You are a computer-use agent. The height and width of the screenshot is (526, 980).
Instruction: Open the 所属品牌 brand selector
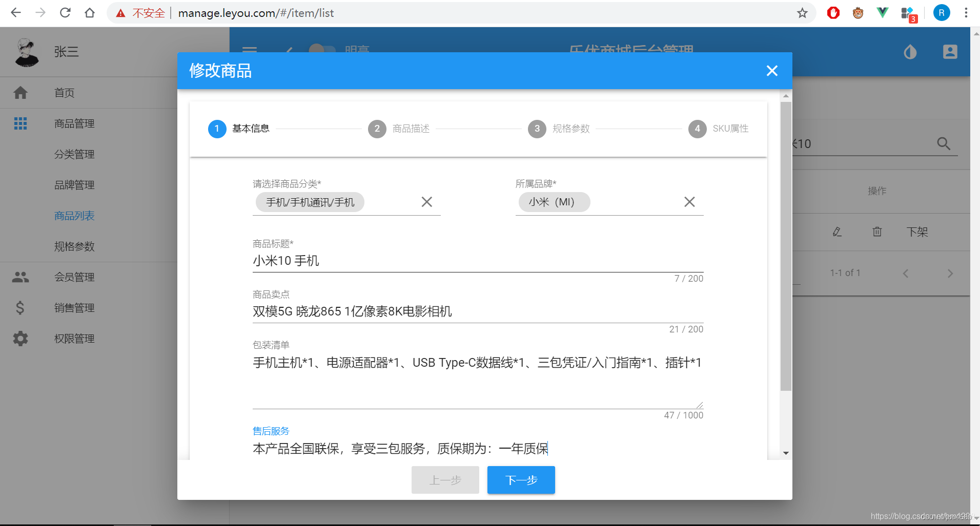click(x=609, y=202)
